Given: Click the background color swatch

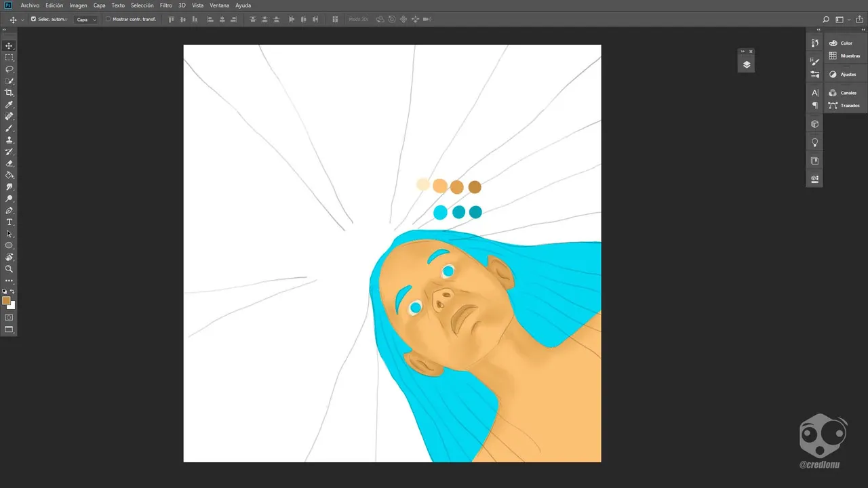Looking at the screenshot, I should point(12,306).
